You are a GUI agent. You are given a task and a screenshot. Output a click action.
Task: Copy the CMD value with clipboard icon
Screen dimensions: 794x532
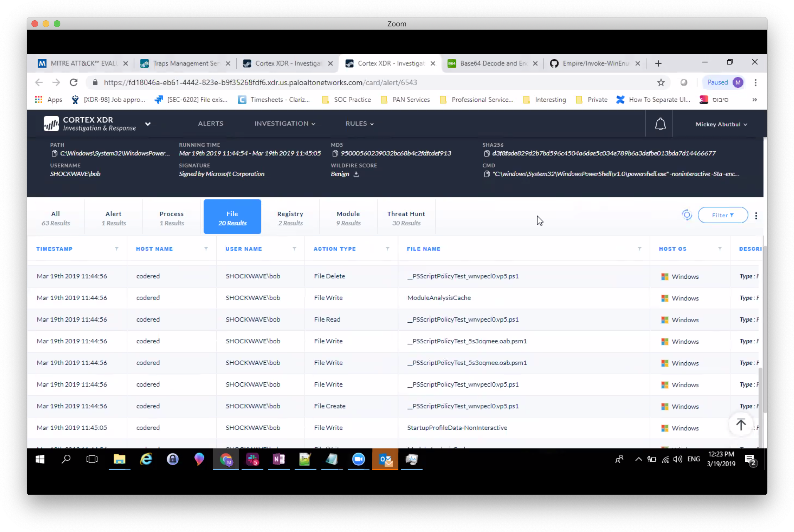coord(486,174)
